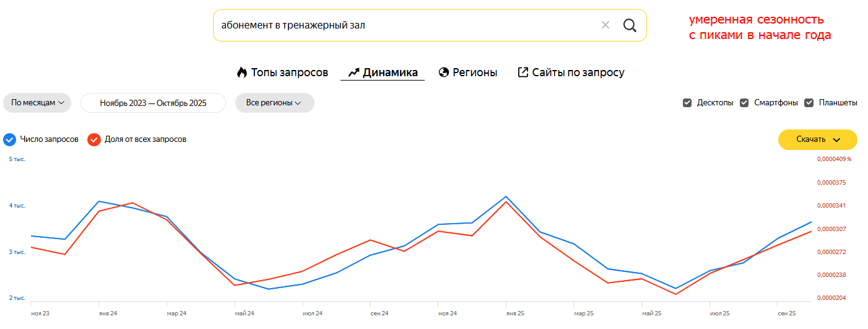Open the По месяцам grouping dropdown

(37, 103)
